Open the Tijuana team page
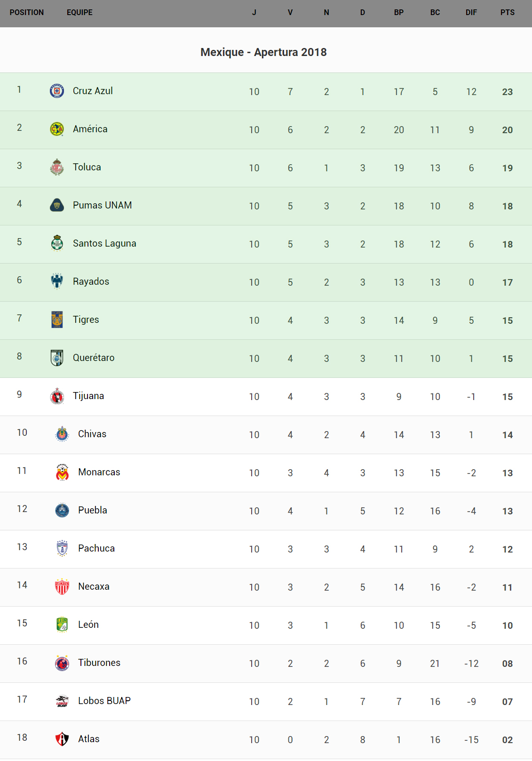Screen dimensions: 532x761 88,396
